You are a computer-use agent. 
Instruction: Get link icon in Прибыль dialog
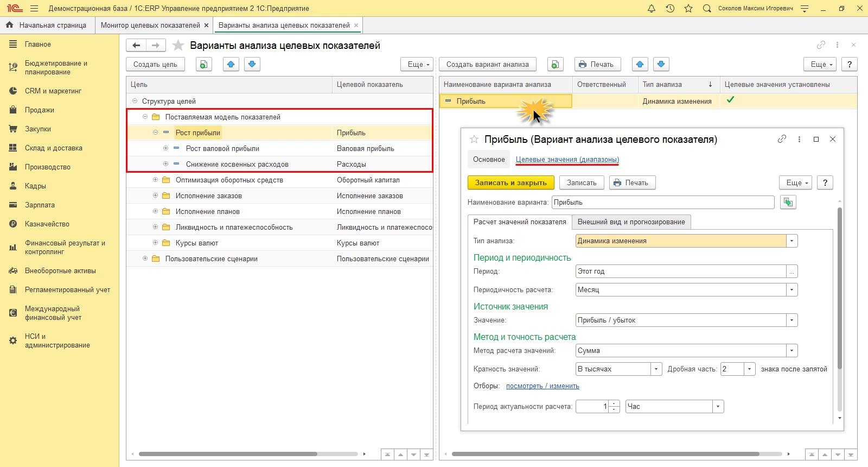coord(782,139)
